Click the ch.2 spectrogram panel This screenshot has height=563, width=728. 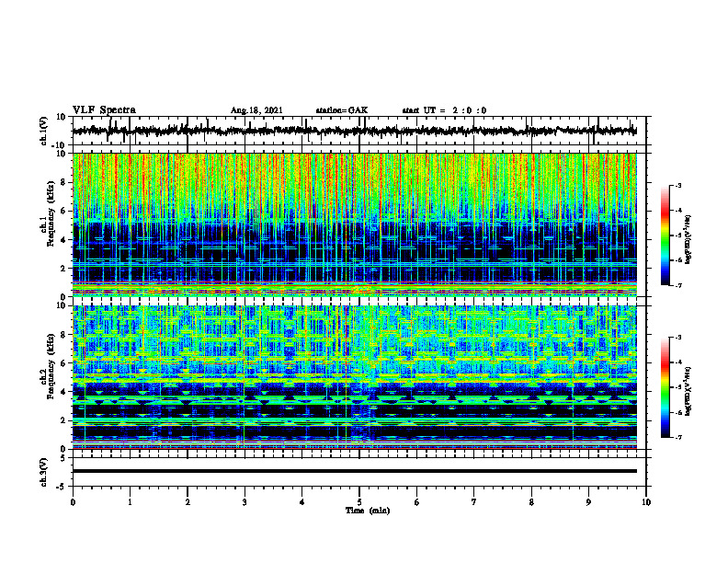pos(354,377)
